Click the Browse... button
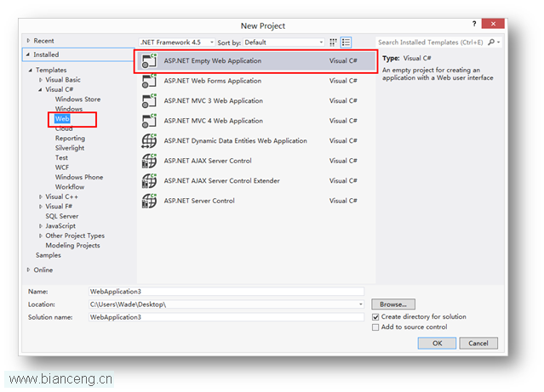The height and width of the screenshot is (392, 544). click(393, 304)
